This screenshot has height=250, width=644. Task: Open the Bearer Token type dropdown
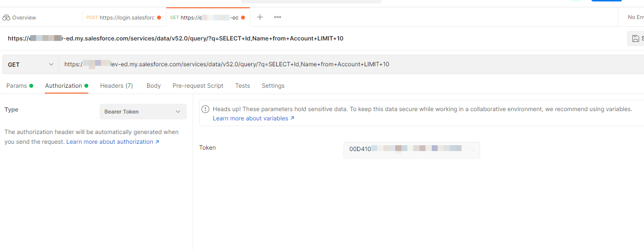[x=143, y=112]
